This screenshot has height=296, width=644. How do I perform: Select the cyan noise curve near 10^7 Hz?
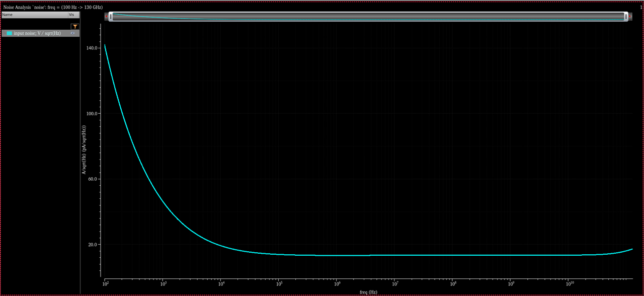[395, 255]
